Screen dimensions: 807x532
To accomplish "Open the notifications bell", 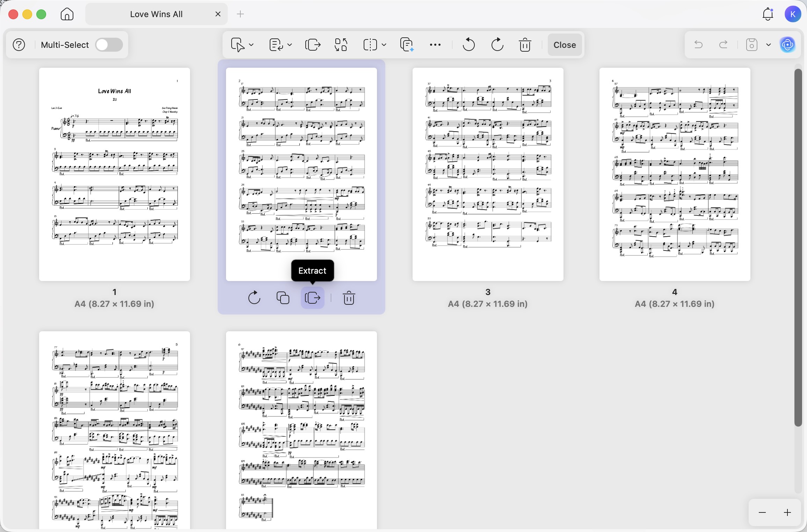I will click(768, 14).
